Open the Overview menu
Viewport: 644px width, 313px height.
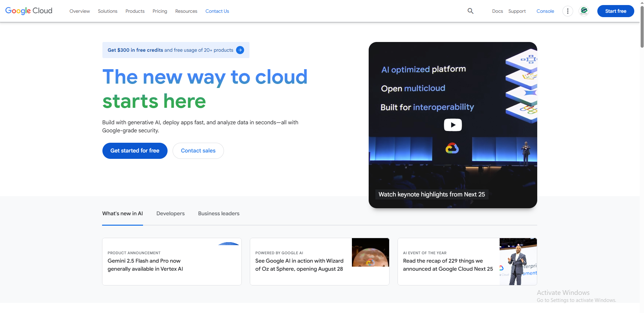80,11
